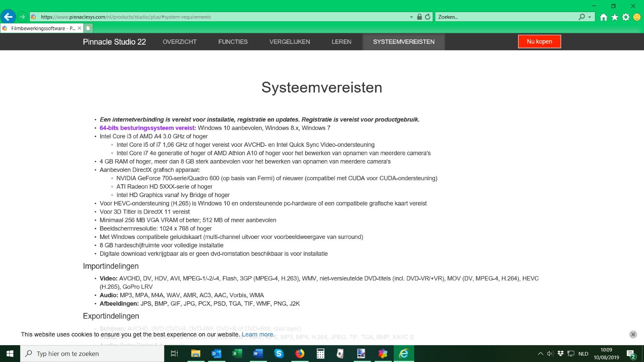Go back with the browser back arrow
Viewport: 644px width, 362px height.
point(8,17)
